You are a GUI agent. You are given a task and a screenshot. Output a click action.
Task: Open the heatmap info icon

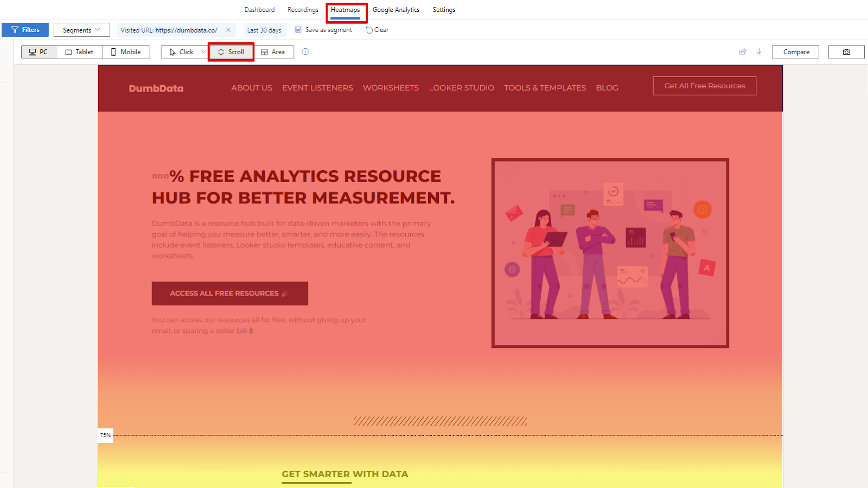(305, 52)
